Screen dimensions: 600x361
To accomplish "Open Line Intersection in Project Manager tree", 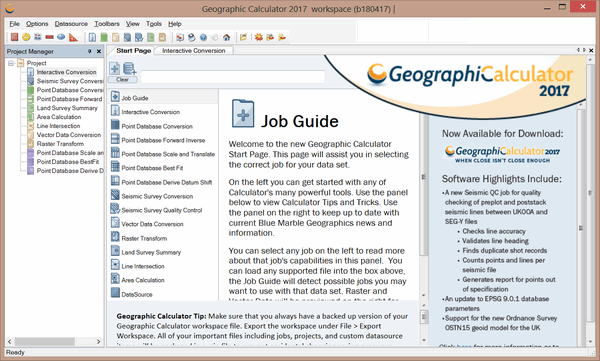I will pos(58,126).
